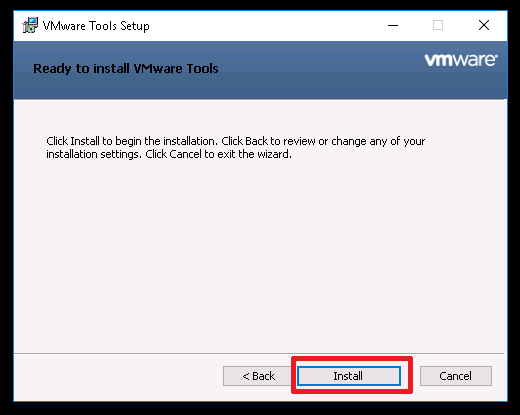Click the VMware Tools installer icon in title bar
Viewport: 520px width, 415px height.
(30, 25)
